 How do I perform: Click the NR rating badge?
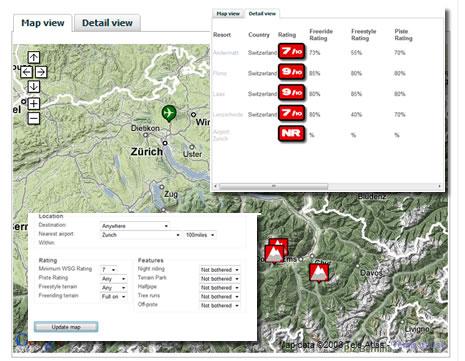click(x=291, y=134)
